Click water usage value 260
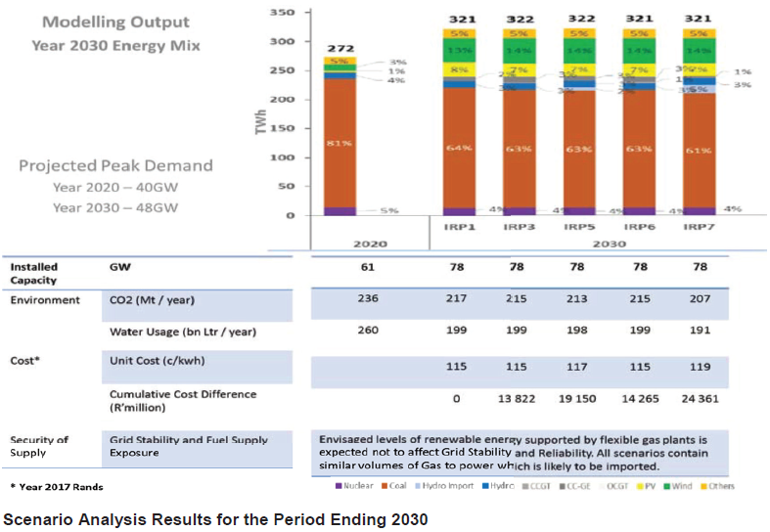Image resolution: width=770 pixels, height=532 pixels. [368, 331]
